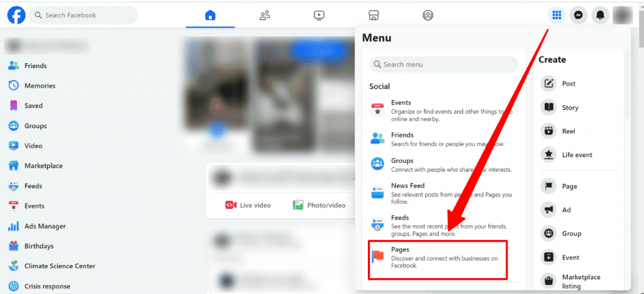Open the account profile picture menu
The height and width of the screenshot is (294, 644).
click(622, 15)
